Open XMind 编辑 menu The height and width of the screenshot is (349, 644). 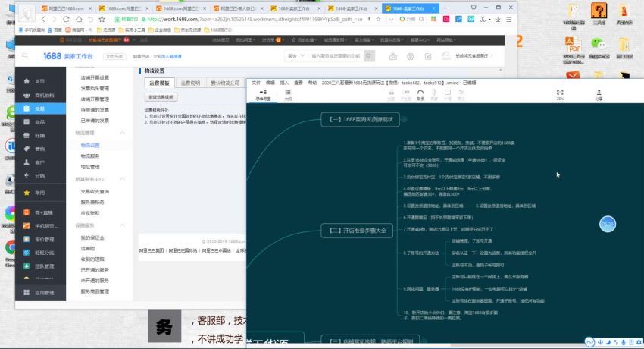[x=270, y=83]
